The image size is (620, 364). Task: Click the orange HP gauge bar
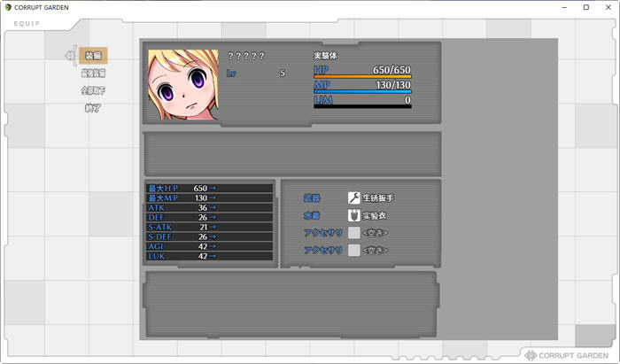tap(362, 76)
